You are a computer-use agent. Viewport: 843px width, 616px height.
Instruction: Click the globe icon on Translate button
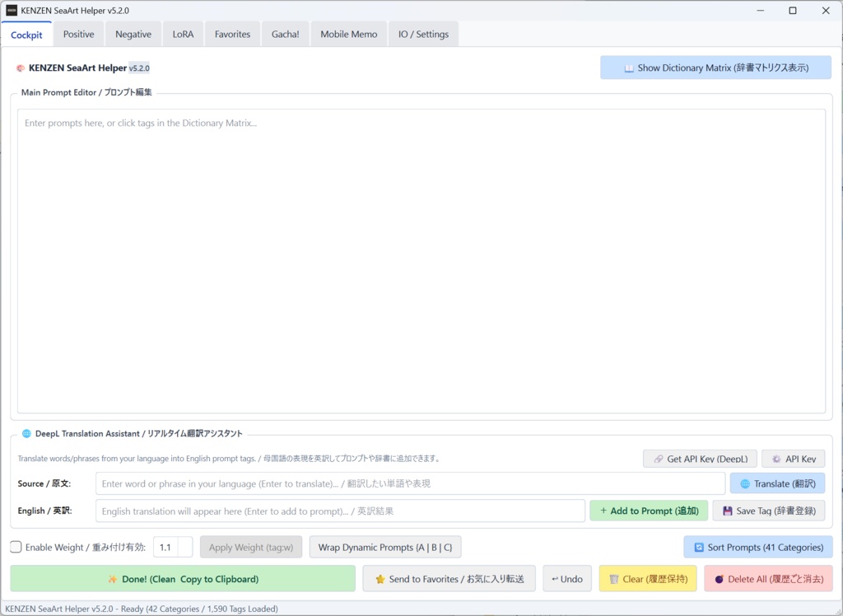pos(745,484)
